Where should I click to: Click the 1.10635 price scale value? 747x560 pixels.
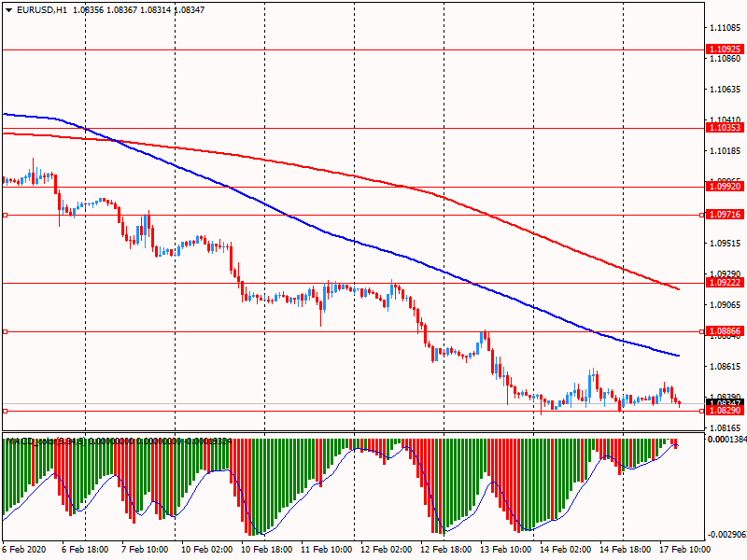726,89
